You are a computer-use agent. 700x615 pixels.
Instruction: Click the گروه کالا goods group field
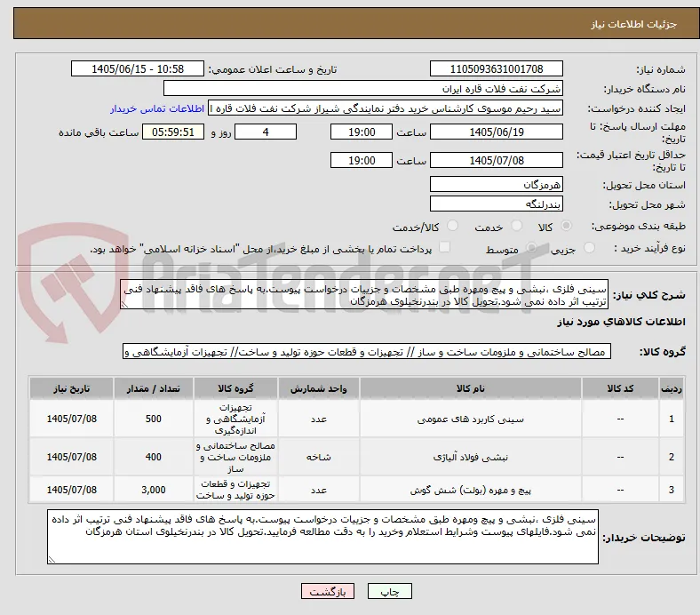(x=367, y=352)
